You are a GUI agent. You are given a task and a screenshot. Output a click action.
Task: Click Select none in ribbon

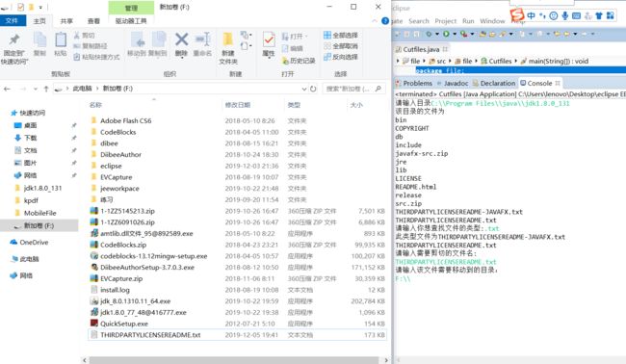pyautogui.click(x=341, y=46)
